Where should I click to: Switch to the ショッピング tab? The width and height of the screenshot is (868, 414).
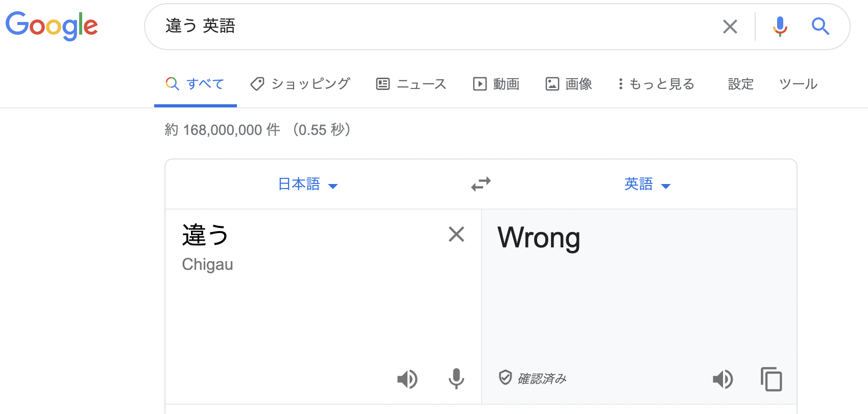(x=300, y=84)
